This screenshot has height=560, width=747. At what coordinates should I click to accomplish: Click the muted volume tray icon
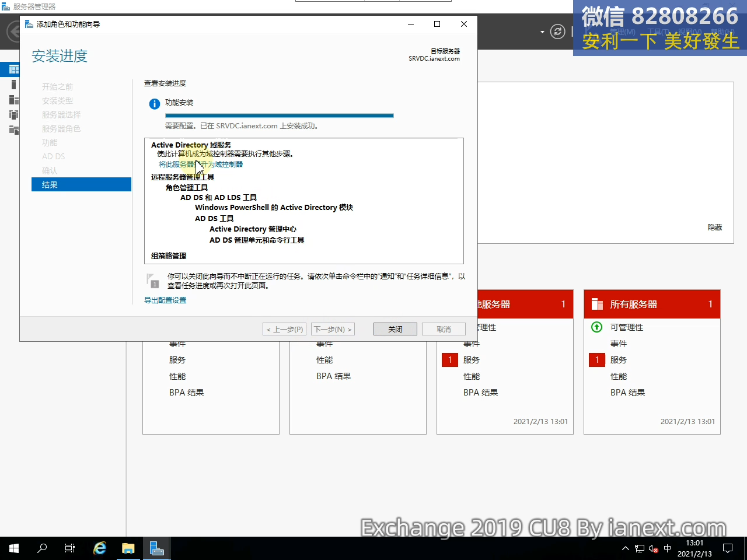654,548
